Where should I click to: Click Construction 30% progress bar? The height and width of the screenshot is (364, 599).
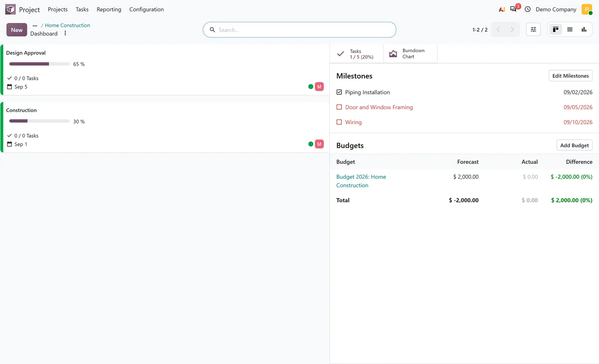click(x=39, y=121)
